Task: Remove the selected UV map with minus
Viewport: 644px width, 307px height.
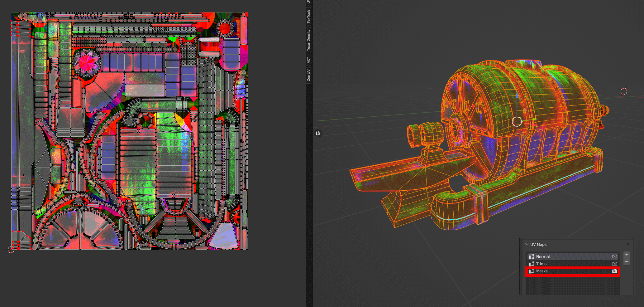Action: point(627,262)
